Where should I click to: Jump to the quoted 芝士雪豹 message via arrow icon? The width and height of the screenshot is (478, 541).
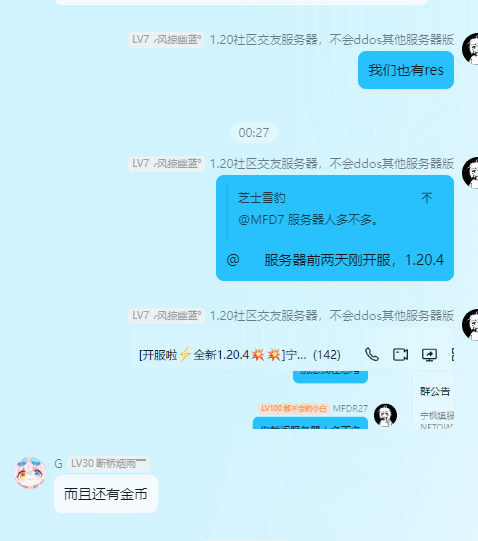click(427, 198)
